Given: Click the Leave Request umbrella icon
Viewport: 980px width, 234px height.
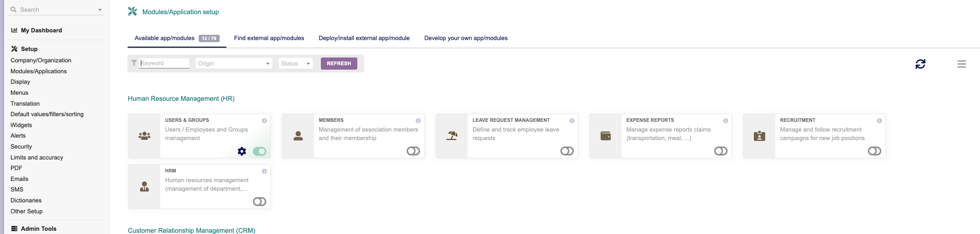Looking at the screenshot, I should click(452, 136).
